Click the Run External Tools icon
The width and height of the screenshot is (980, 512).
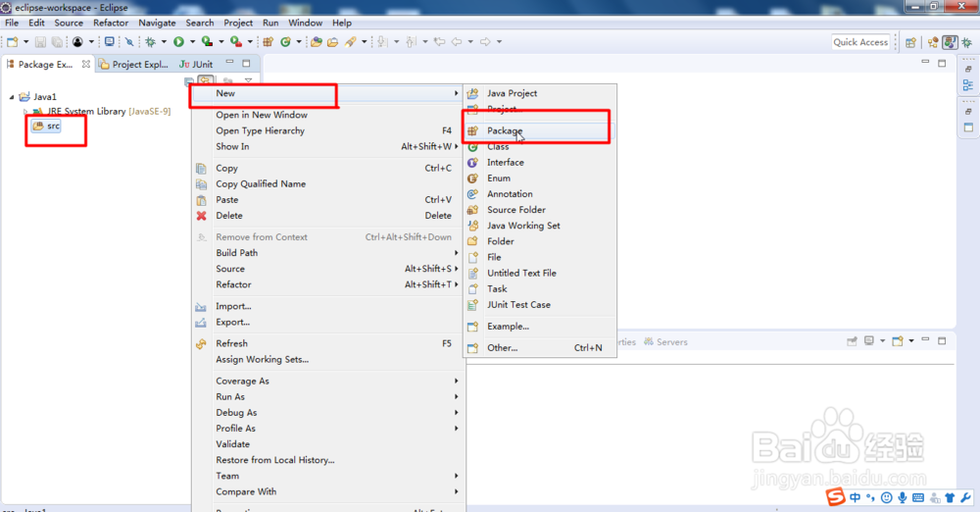235,42
